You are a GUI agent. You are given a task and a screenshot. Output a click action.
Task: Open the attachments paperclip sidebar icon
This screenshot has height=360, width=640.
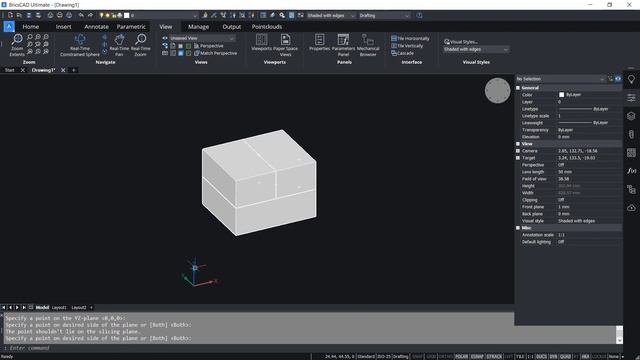click(631, 134)
